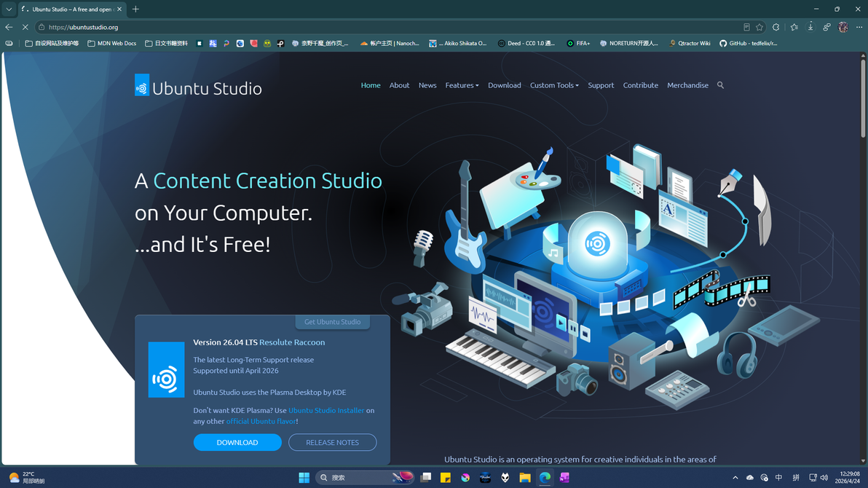Open the News nav item

click(x=427, y=85)
